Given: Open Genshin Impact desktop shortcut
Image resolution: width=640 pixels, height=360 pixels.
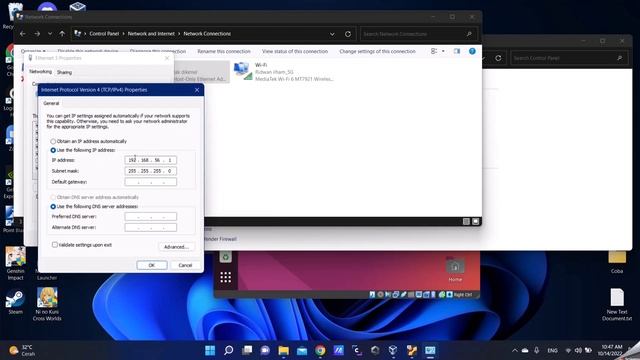Looking at the screenshot, I should [x=16, y=263].
